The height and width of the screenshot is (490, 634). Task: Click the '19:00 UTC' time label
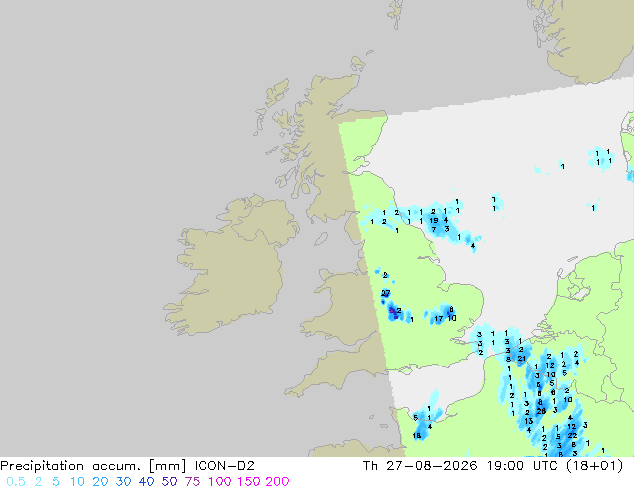tap(524, 466)
